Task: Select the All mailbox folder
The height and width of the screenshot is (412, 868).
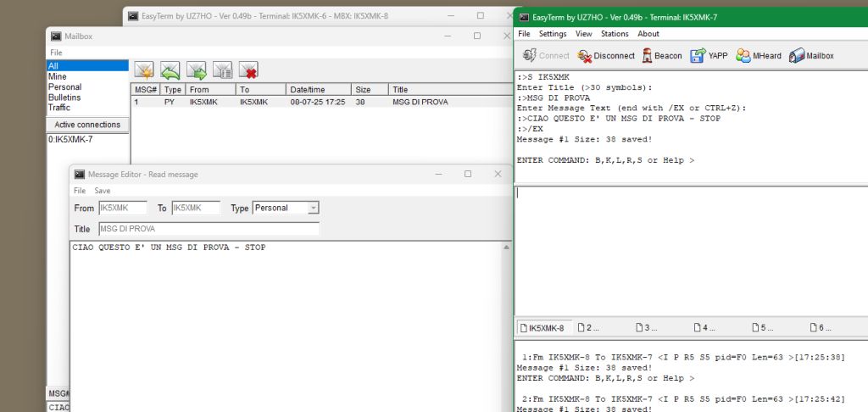Action: point(87,66)
